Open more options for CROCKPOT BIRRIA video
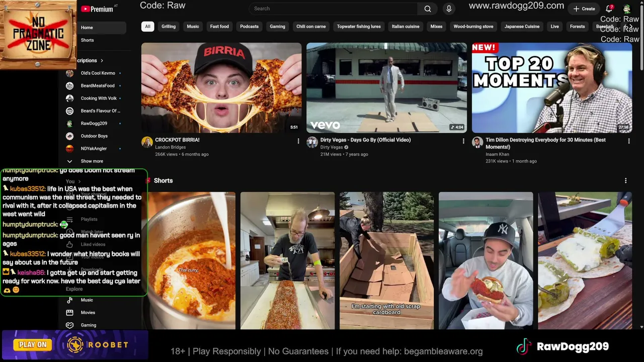This screenshot has height=362, width=644. 298,141
